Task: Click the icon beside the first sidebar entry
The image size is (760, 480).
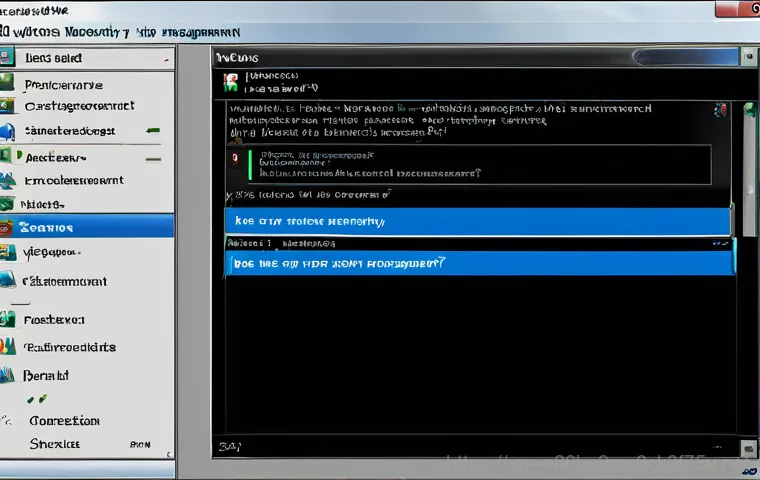Action: tap(8, 57)
